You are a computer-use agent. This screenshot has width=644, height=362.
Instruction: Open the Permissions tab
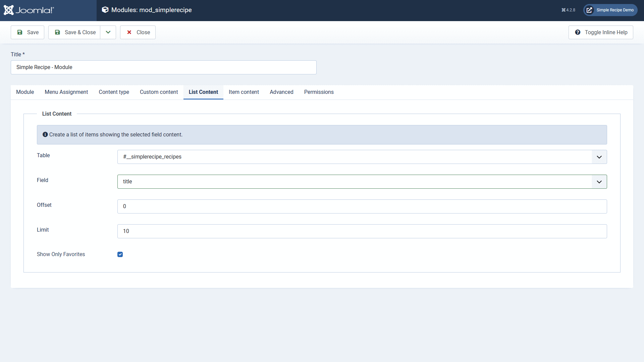point(319,92)
